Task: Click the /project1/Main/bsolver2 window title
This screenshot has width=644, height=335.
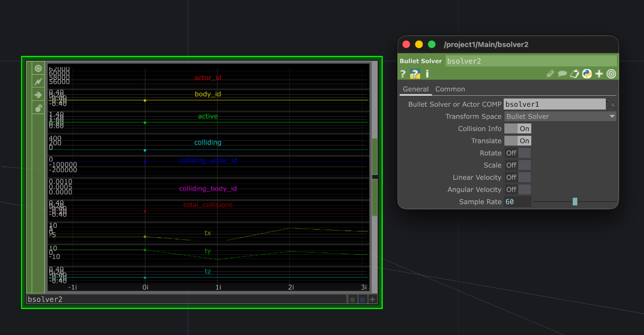Action: (486, 45)
